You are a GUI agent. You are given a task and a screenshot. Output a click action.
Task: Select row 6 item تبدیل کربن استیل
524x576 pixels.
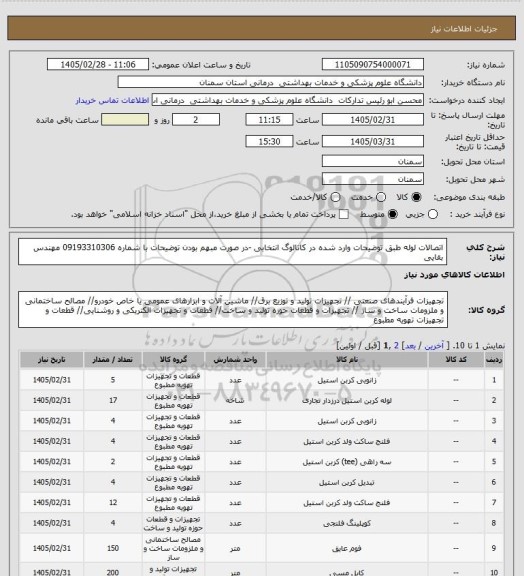(x=347, y=482)
